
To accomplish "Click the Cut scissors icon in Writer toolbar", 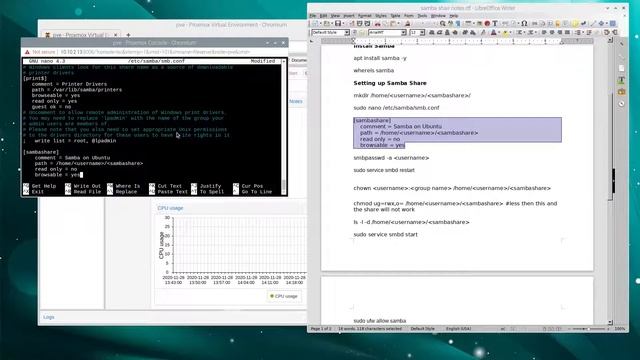I will [x=378, y=23].
